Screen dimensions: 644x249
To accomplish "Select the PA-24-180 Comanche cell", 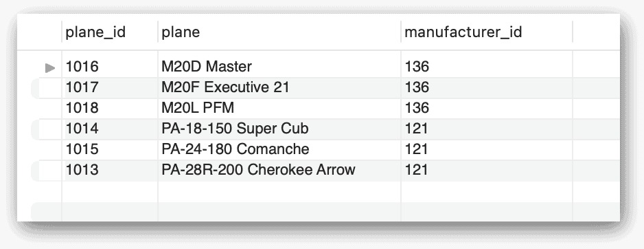I will coord(279,150).
